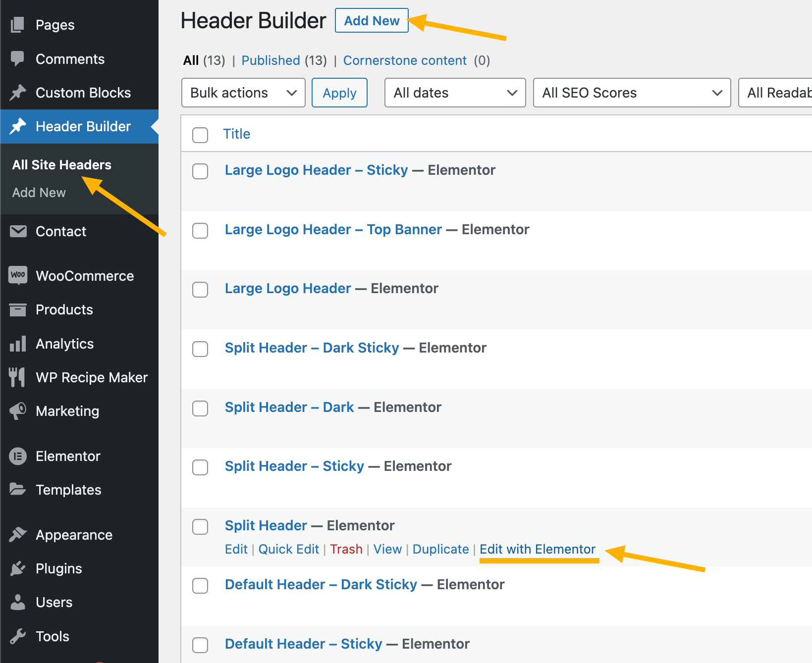The height and width of the screenshot is (663, 812).
Task: Switch to the Published filter view
Action: tap(271, 60)
